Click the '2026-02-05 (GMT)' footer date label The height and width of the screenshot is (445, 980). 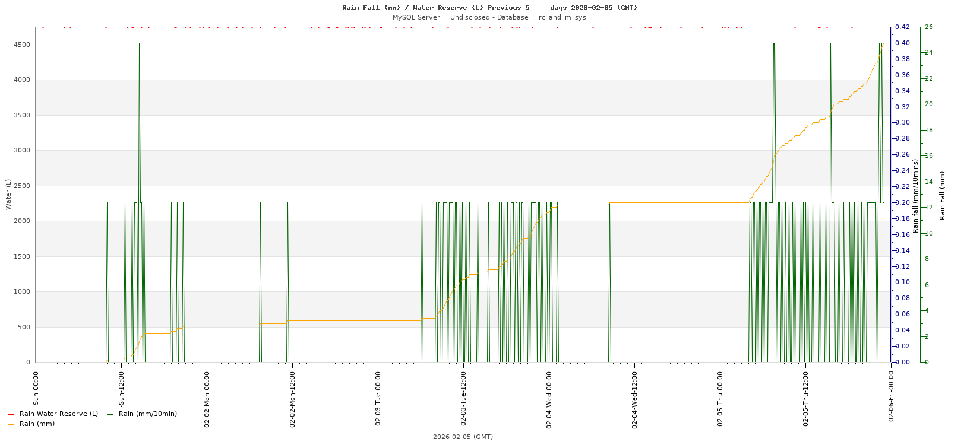tap(463, 437)
